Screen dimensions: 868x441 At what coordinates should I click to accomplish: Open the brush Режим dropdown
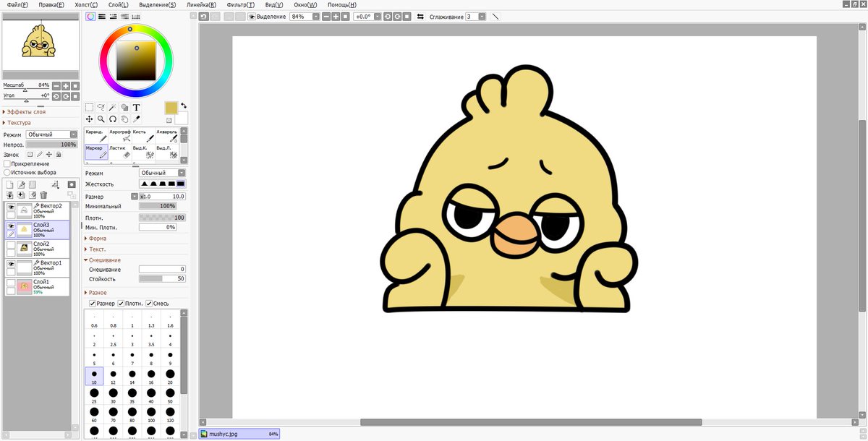tap(162, 173)
